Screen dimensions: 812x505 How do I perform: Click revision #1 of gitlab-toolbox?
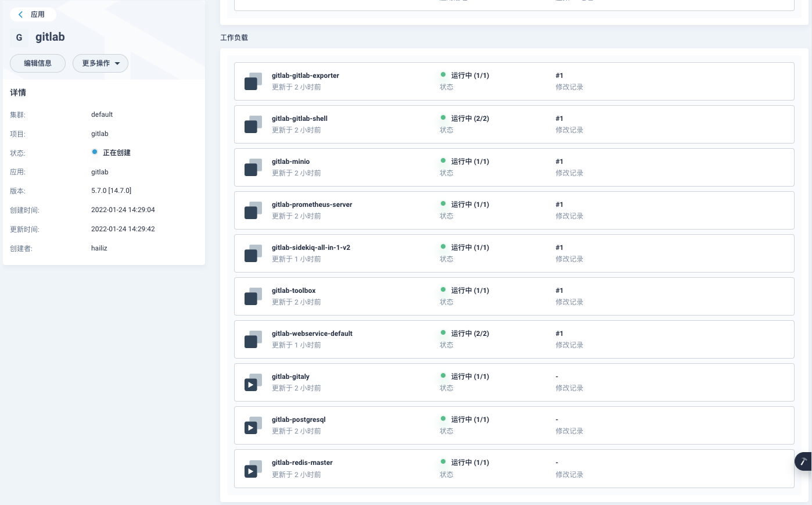point(559,291)
